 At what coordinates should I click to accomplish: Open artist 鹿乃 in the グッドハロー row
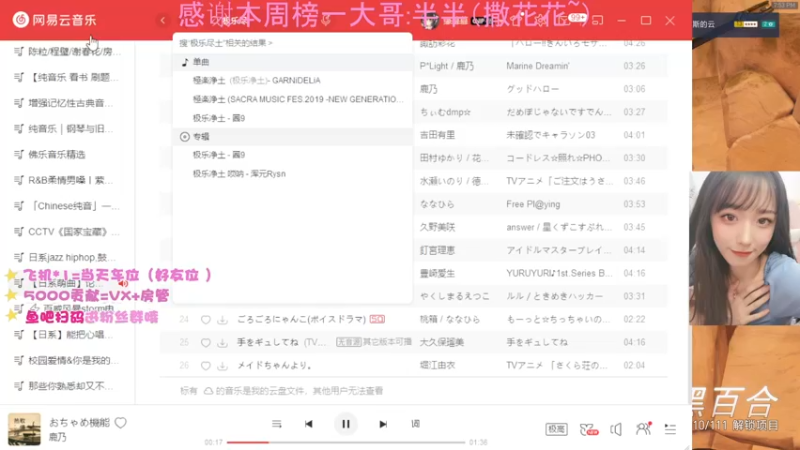click(429, 89)
